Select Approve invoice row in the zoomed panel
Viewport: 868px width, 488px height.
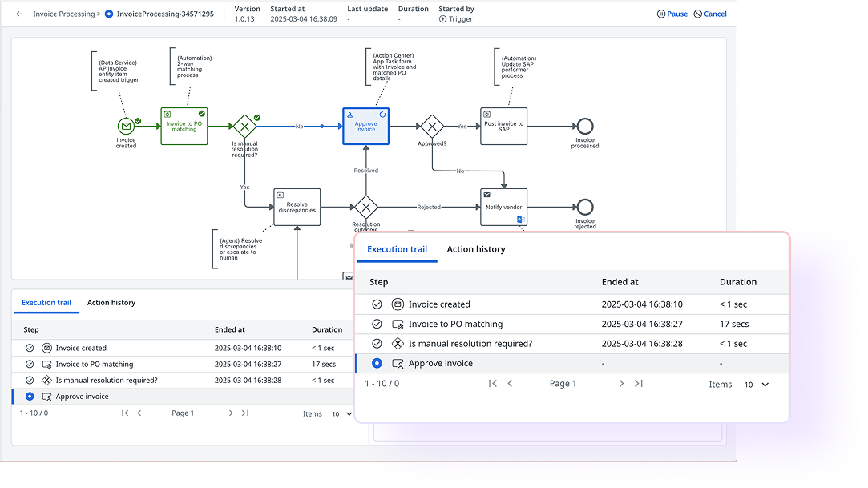(571, 364)
